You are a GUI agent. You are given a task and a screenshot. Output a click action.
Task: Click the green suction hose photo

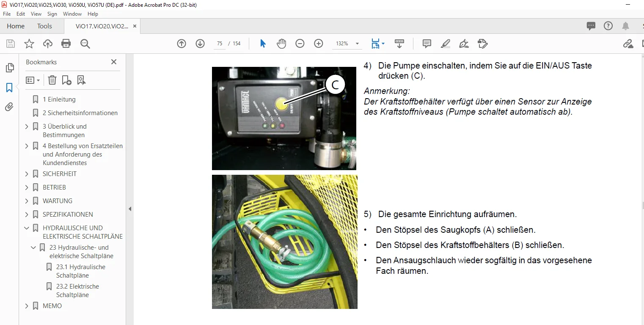pyautogui.click(x=285, y=242)
